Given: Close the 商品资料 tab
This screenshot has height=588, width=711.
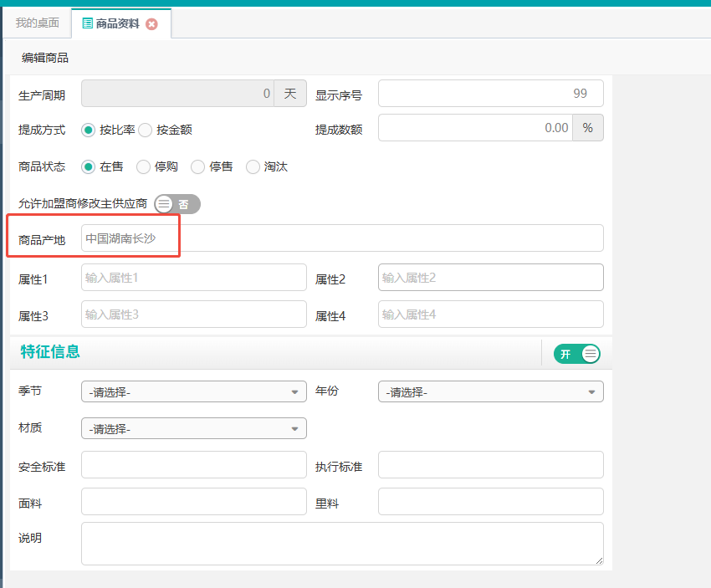Looking at the screenshot, I should [x=152, y=24].
